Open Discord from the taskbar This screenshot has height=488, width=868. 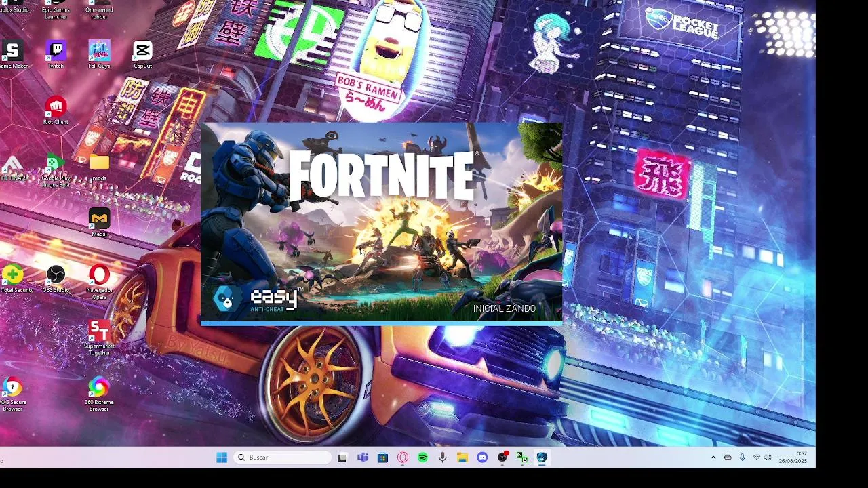[x=482, y=457]
